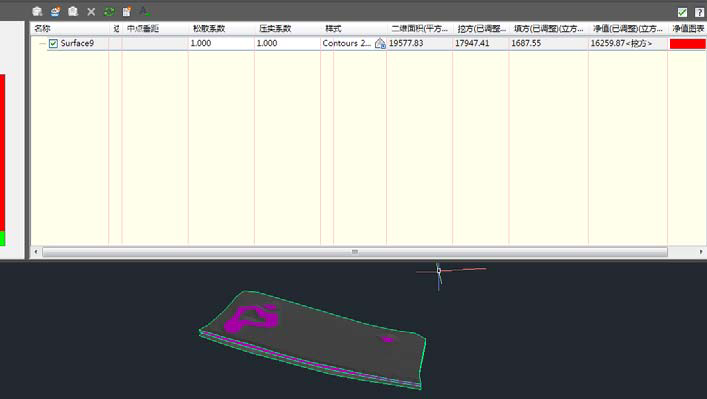
Task: Click the 压实系数 column header
Action: [275, 28]
